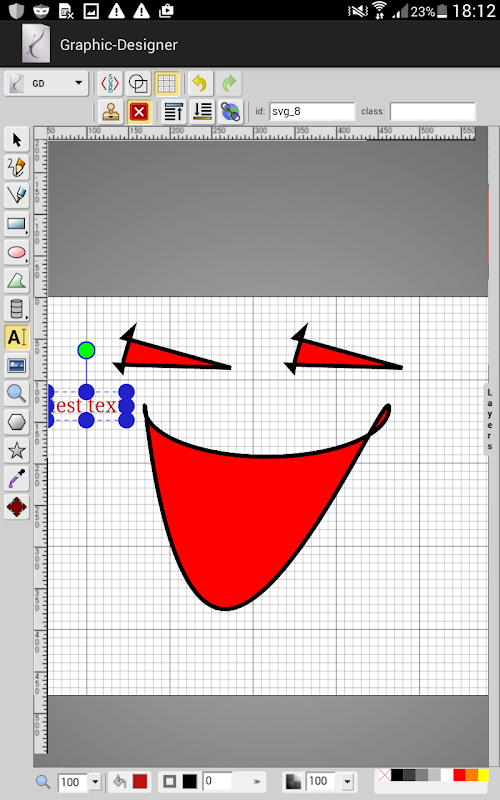Activate the Path tool
Image resolution: width=500 pixels, height=800 pixels.
pyautogui.click(x=16, y=280)
